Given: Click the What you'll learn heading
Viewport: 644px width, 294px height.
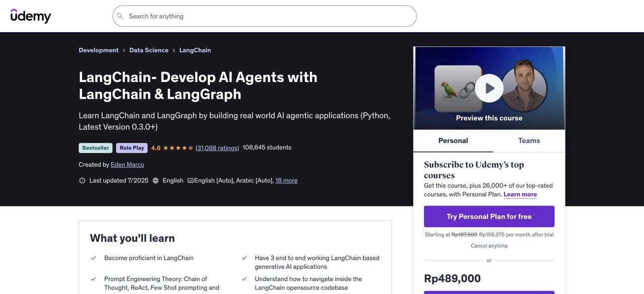Looking at the screenshot, I should coord(132,238).
